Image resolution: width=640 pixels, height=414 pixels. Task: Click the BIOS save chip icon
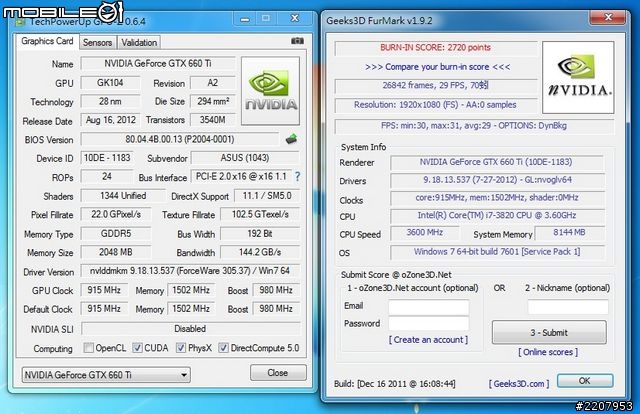coord(291,139)
